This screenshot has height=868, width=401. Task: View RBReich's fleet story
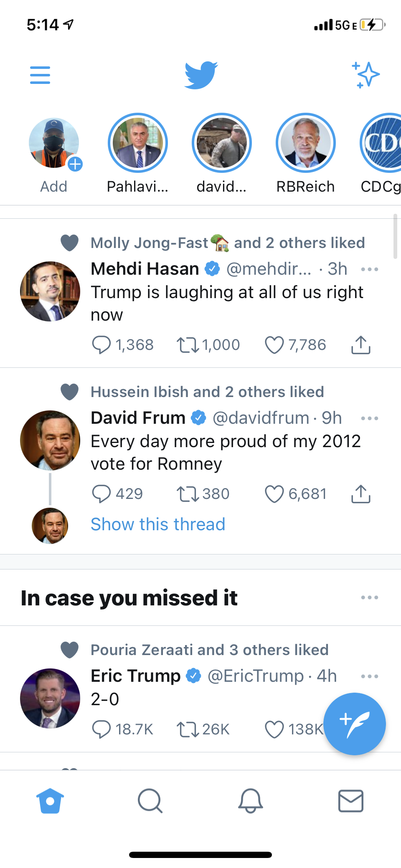tap(306, 143)
